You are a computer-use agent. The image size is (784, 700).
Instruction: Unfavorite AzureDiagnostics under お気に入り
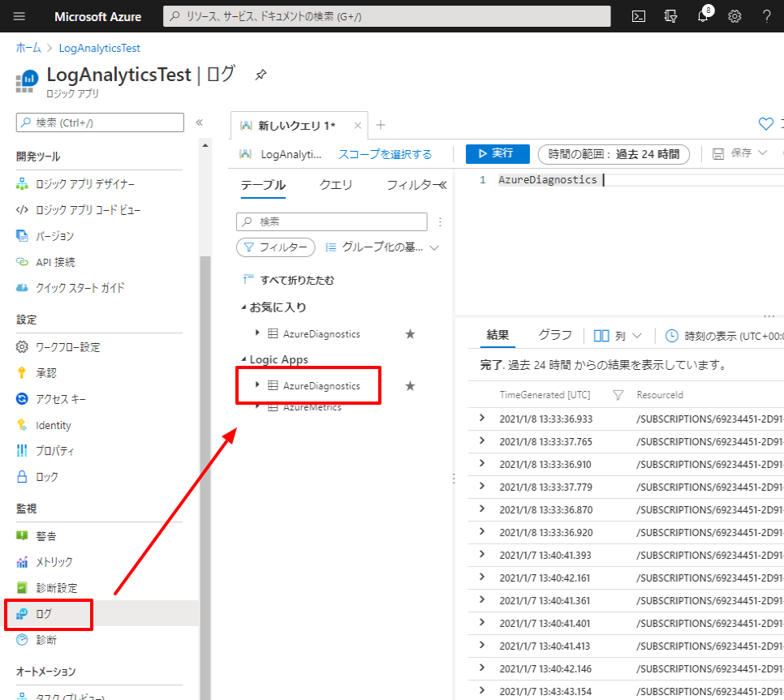(x=410, y=333)
